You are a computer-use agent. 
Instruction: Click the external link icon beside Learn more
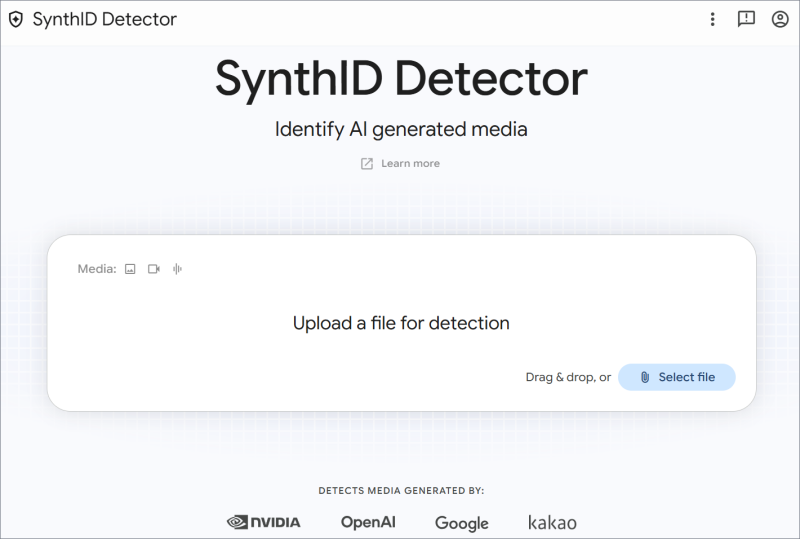point(367,163)
